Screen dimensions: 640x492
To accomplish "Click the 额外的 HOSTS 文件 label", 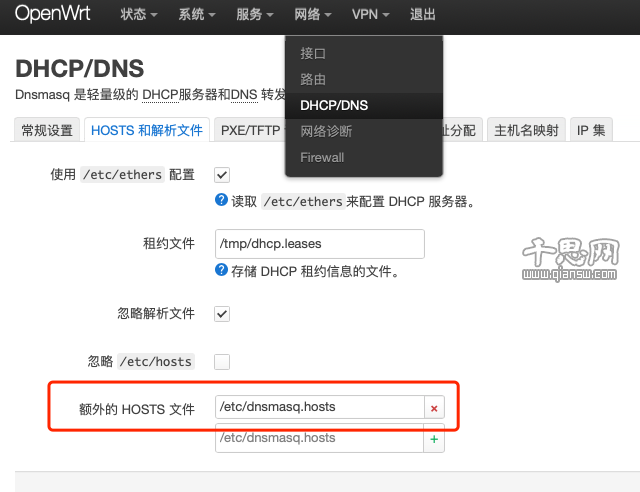I will 137,409.
